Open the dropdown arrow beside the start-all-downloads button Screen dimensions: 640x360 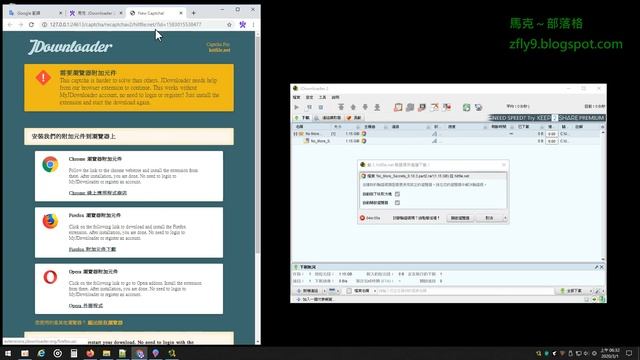click(590, 291)
